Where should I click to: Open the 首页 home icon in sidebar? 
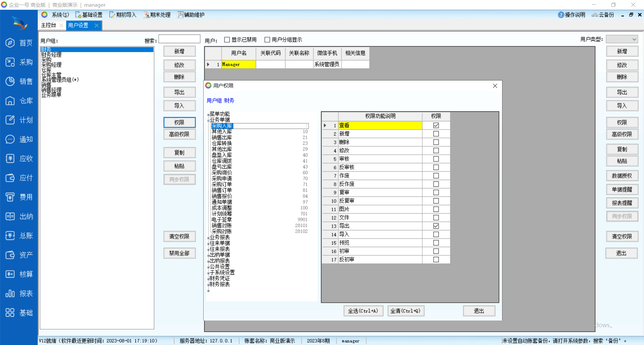10,43
